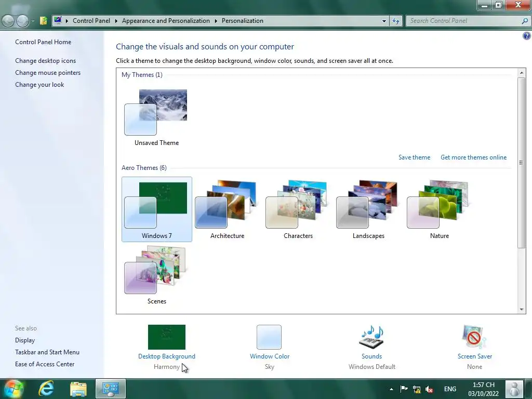
Task: Click the theme list scrollbar up arrow
Action: point(522,73)
